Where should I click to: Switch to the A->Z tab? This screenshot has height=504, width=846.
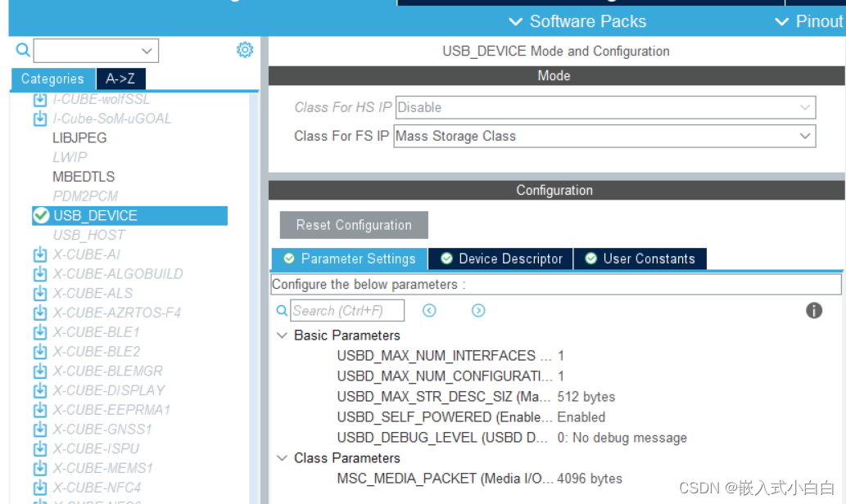coord(120,79)
